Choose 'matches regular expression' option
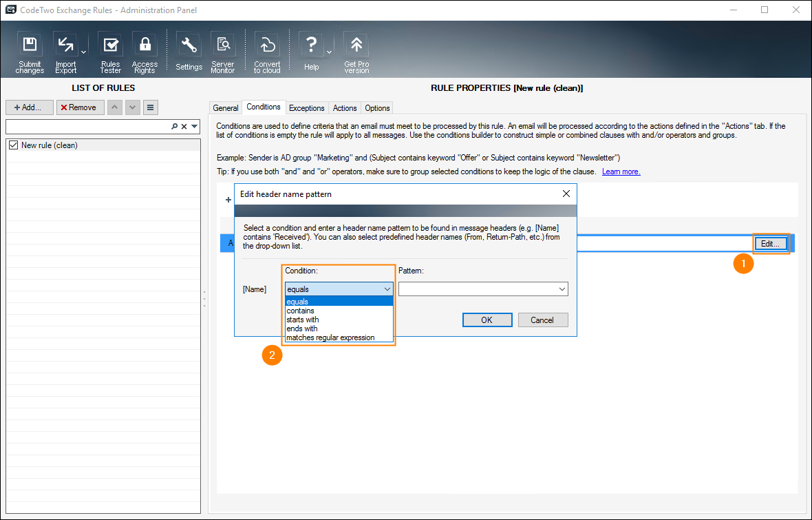 (x=339, y=337)
